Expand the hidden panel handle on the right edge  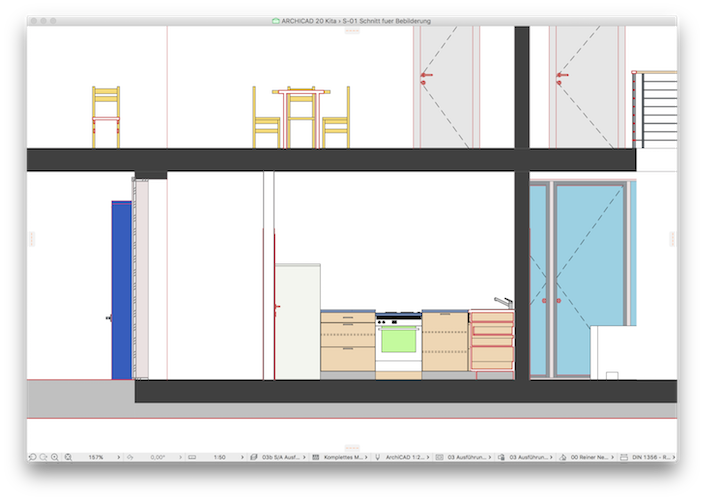[672, 239]
